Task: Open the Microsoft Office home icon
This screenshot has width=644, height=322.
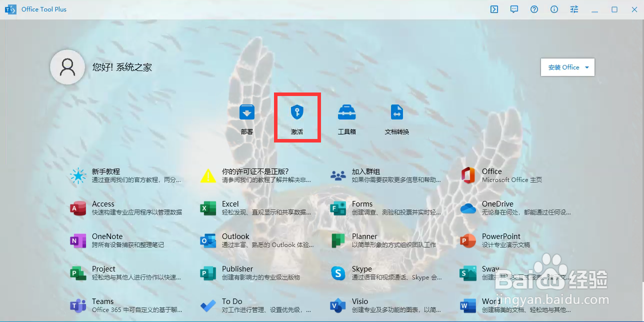Action: tap(468, 175)
